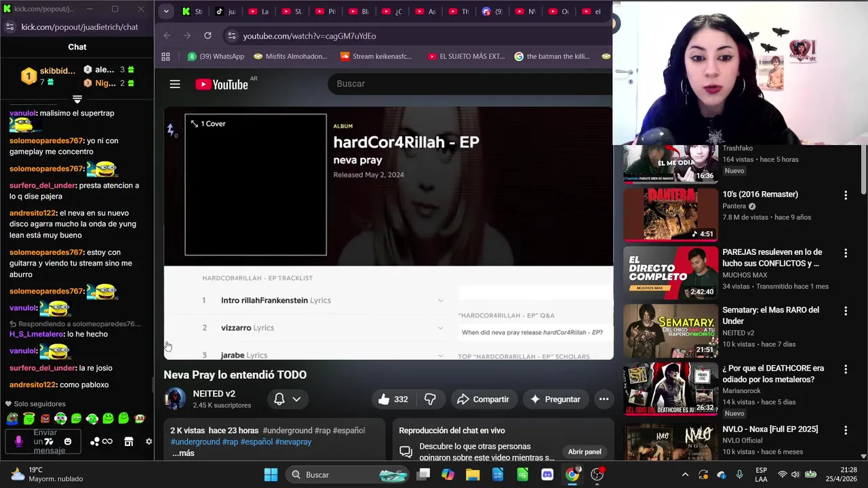Like the video with 332 likes
The width and height of the screenshot is (868, 488).
tap(393, 399)
